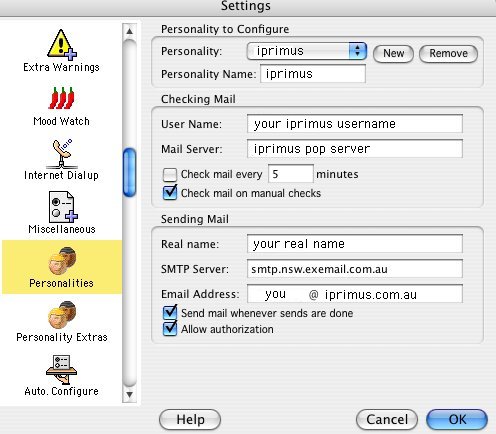
Task: Click the New personality button
Action: tap(393, 53)
